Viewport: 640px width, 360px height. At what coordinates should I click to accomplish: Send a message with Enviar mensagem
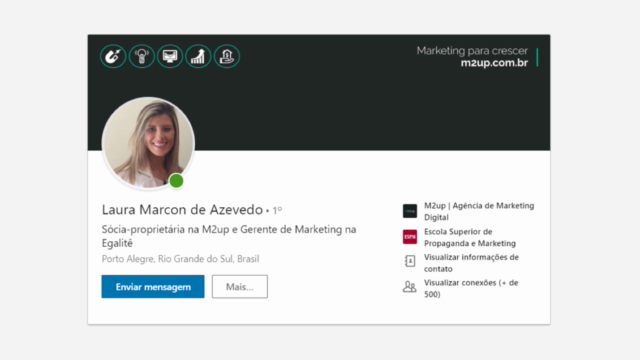[153, 287]
